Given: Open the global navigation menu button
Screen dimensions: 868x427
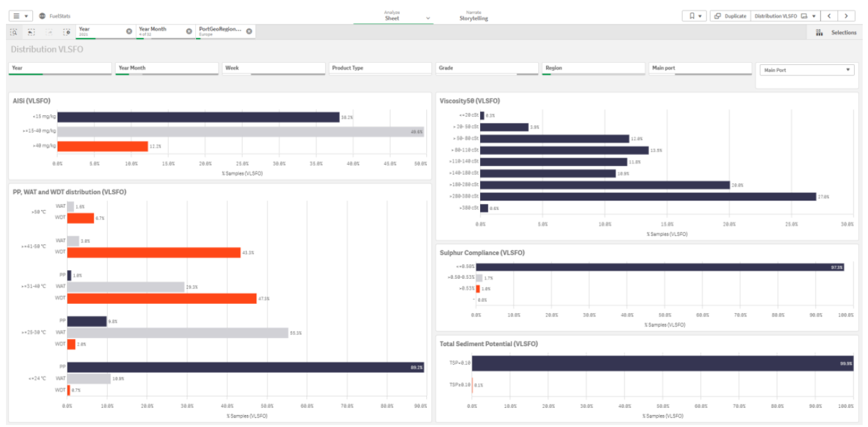Looking at the screenshot, I should (x=20, y=16).
